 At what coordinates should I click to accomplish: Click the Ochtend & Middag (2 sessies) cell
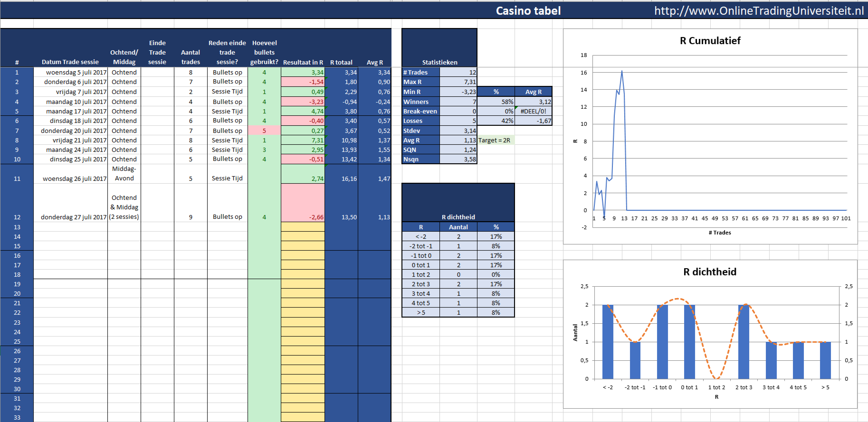click(x=124, y=203)
